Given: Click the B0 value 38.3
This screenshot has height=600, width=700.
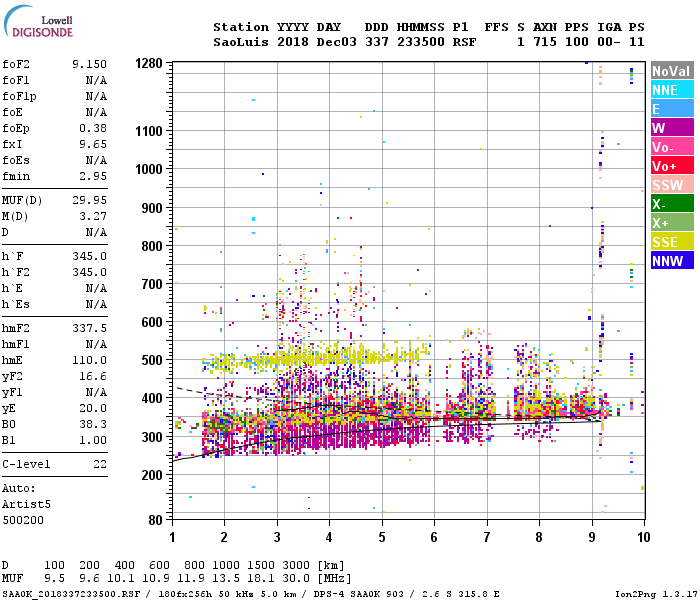Looking at the screenshot, I should 93,425.
